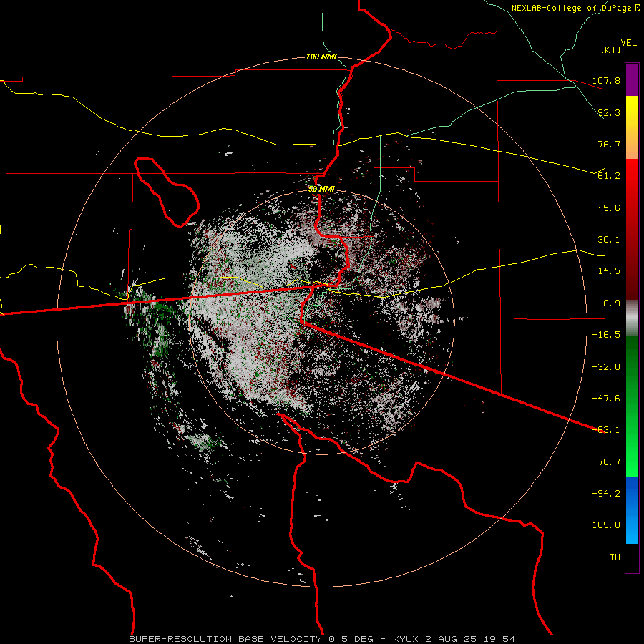
Task: Click the 30.1 velocity scale value
Action: (x=609, y=239)
